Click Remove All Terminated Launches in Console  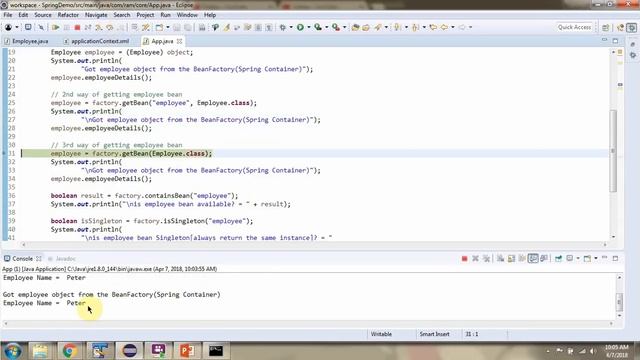click(x=487, y=258)
